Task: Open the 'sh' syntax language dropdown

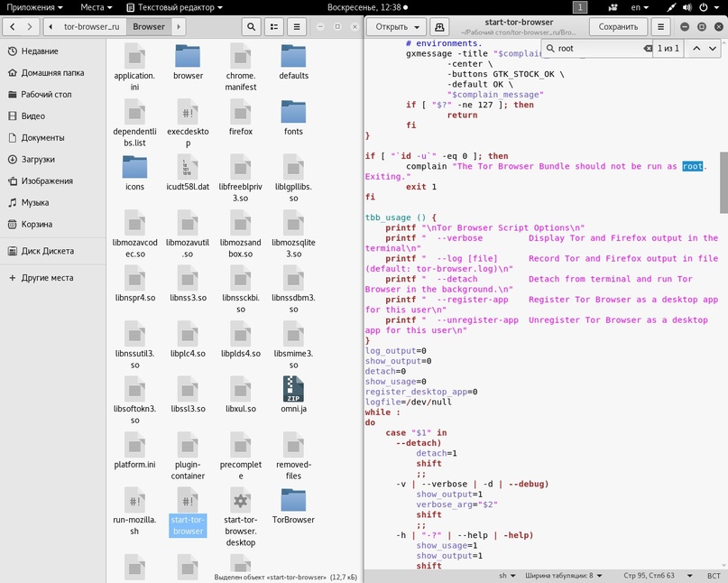Action: (x=507, y=576)
